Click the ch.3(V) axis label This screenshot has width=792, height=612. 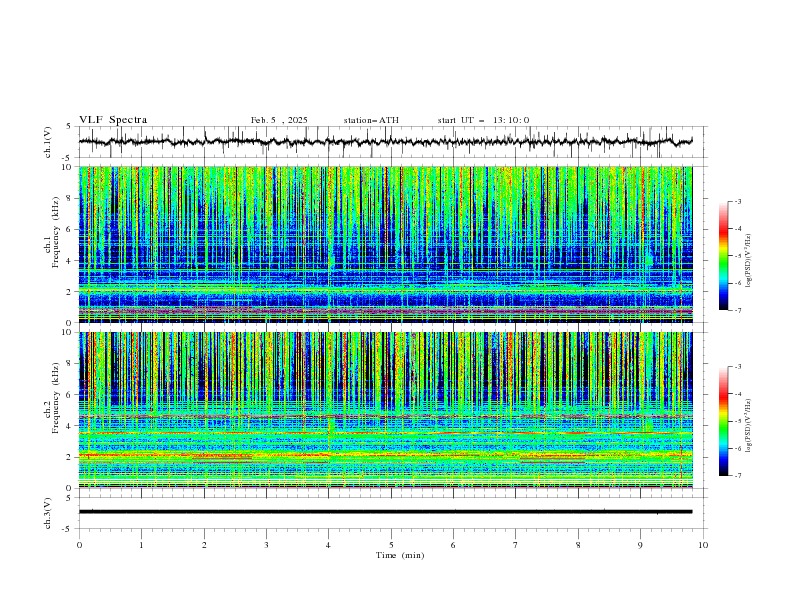coord(48,513)
